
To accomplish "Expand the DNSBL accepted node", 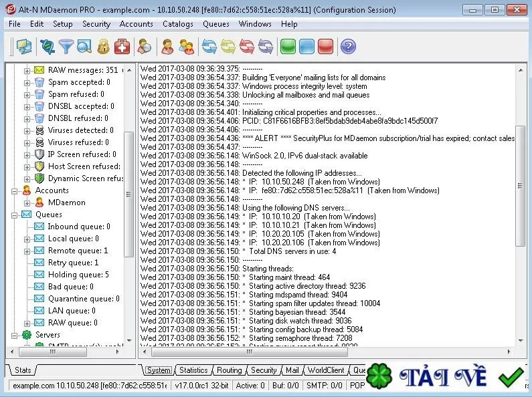I will pos(27,107).
